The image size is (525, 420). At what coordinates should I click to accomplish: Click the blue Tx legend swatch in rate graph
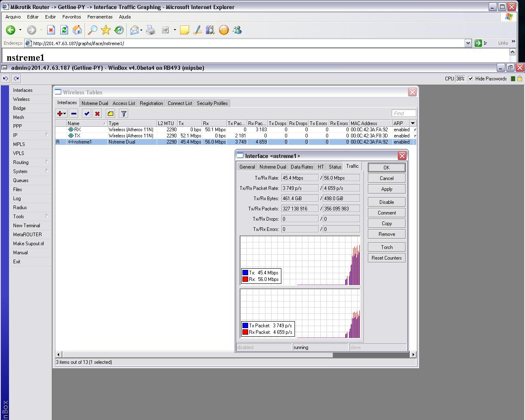(x=245, y=273)
